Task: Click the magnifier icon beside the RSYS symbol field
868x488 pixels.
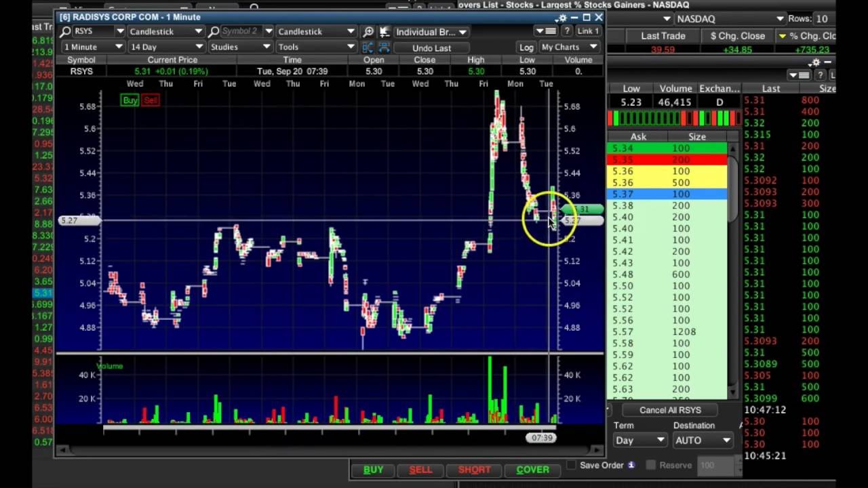Action: click(66, 31)
